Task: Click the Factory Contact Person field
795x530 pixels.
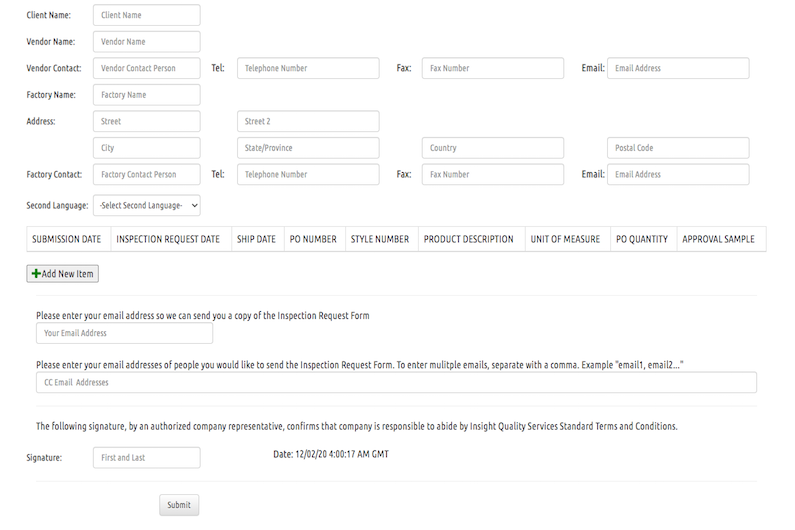Action: coord(146,174)
